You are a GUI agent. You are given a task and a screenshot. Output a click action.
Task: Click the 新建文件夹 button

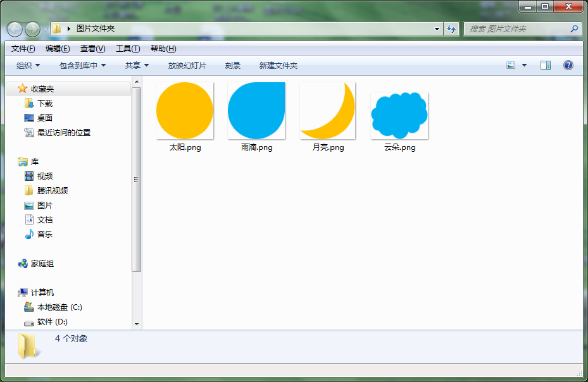pos(278,66)
